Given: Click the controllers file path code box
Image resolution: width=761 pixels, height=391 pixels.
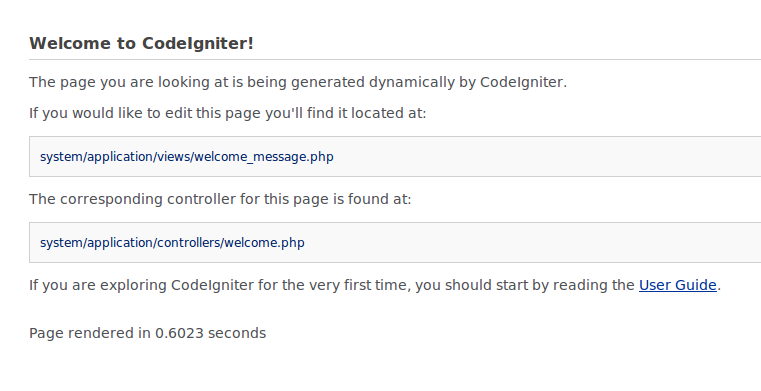Looking at the screenshot, I should pyautogui.click(x=395, y=243).
